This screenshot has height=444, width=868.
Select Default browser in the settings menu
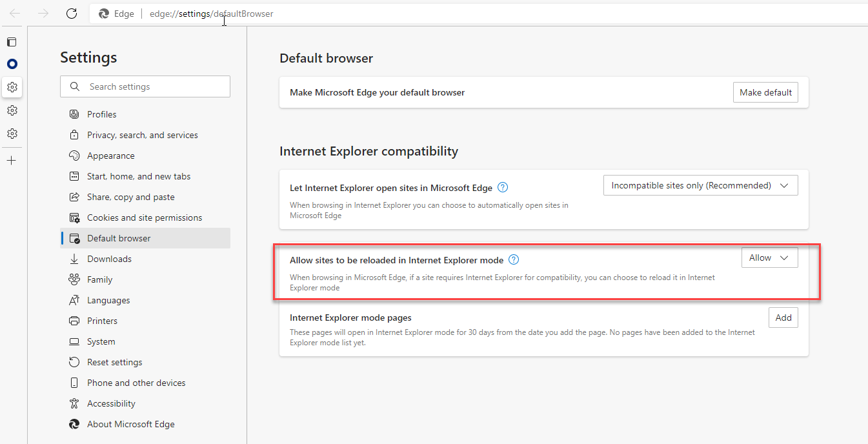pos(145,238)
